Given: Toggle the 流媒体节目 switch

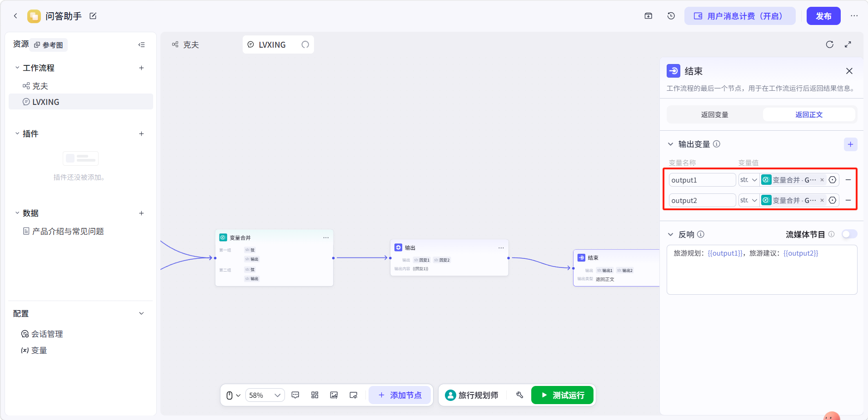Looking at the screenshot, I should pyautogui.click(x=849, y=234).
